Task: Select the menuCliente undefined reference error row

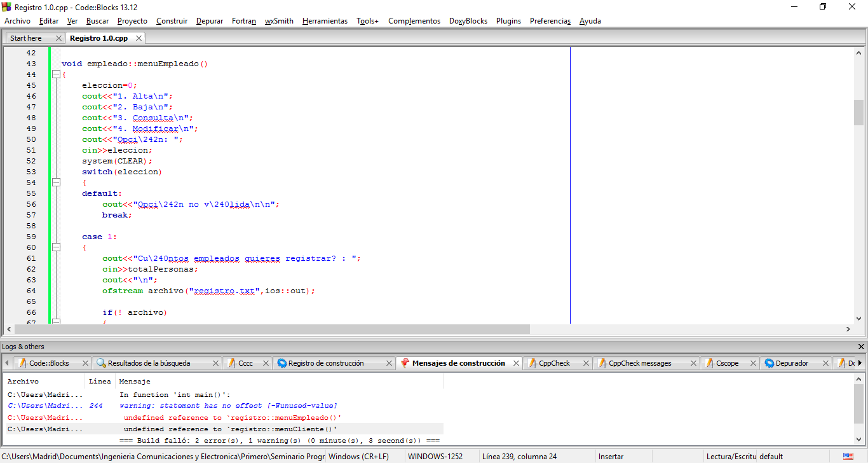Action: tap(224, 429)
